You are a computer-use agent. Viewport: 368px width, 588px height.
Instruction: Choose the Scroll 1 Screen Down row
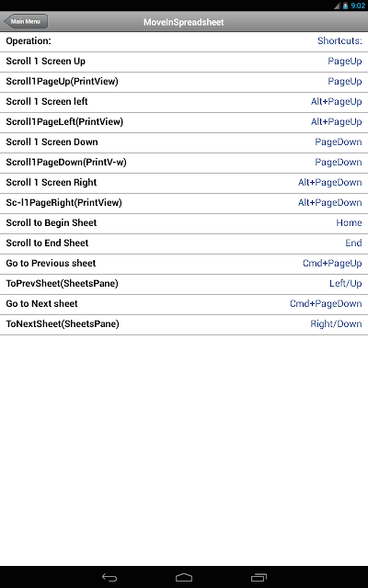click(184, 143)
